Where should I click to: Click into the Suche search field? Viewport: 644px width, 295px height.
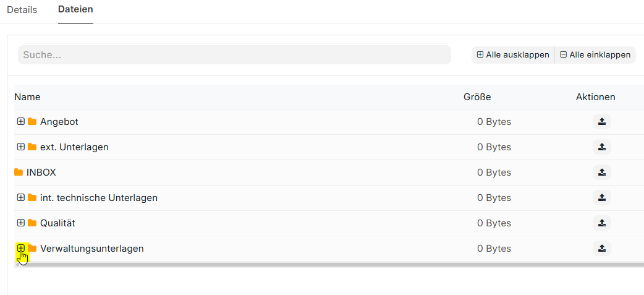click(x=234, y=55)
